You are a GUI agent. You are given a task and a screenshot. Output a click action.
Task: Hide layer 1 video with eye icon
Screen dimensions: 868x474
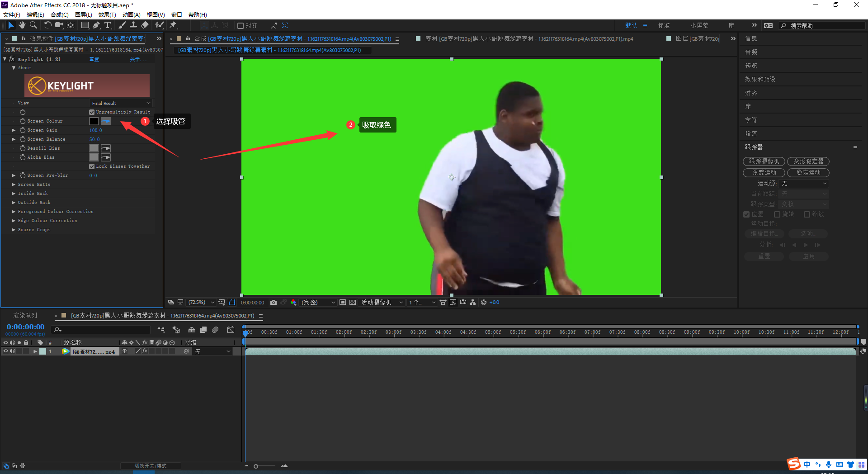(6, 351)
